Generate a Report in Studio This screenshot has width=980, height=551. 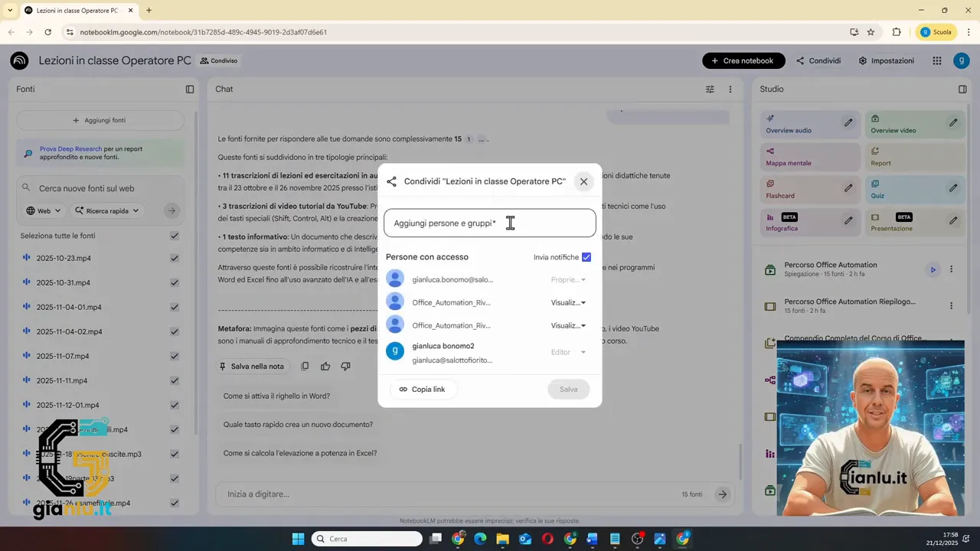point(916,157)
